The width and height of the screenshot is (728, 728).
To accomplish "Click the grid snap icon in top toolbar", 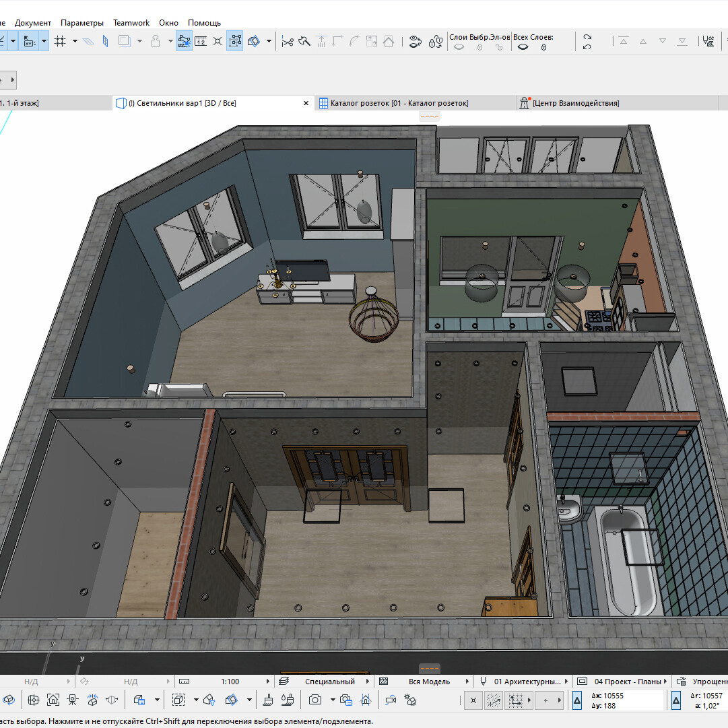I will [60, 41].
